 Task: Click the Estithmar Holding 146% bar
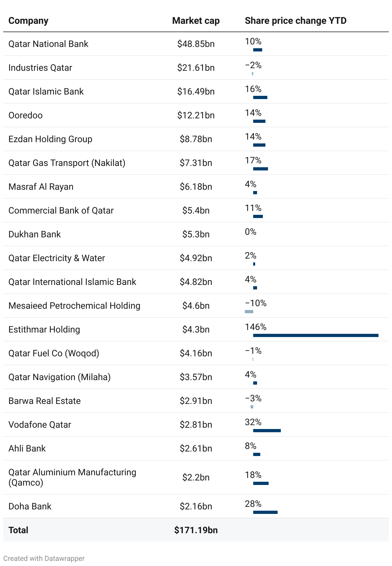pos(316,335)
